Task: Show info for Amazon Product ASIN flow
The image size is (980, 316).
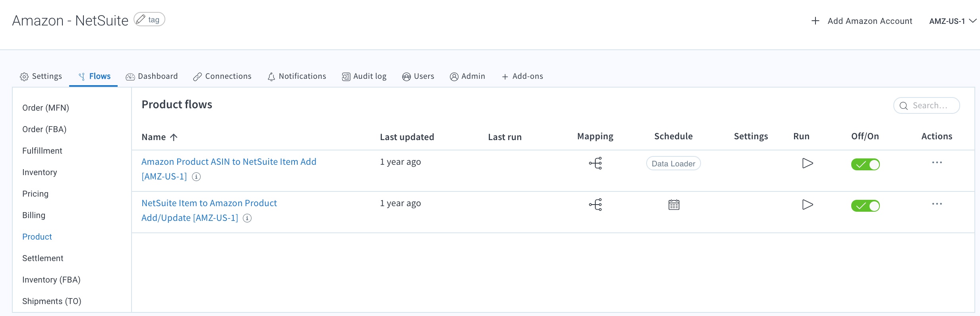Action: (196, 177)
